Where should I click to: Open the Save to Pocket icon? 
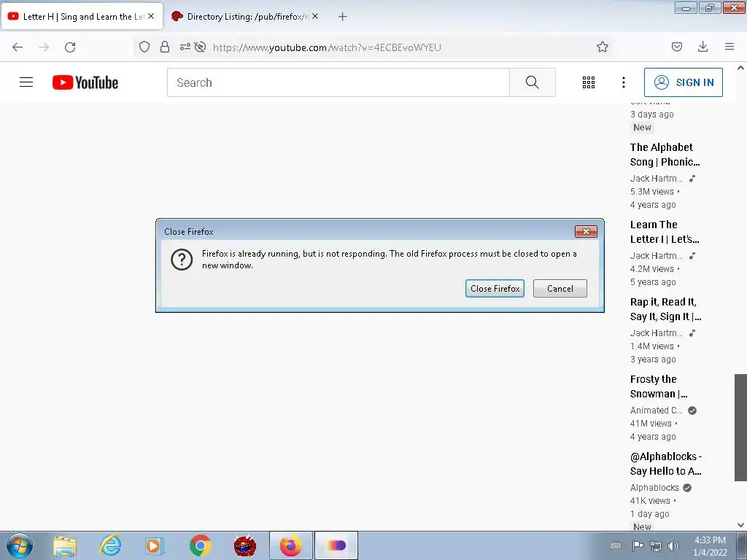pyautogui.click(x=676, y=47)
